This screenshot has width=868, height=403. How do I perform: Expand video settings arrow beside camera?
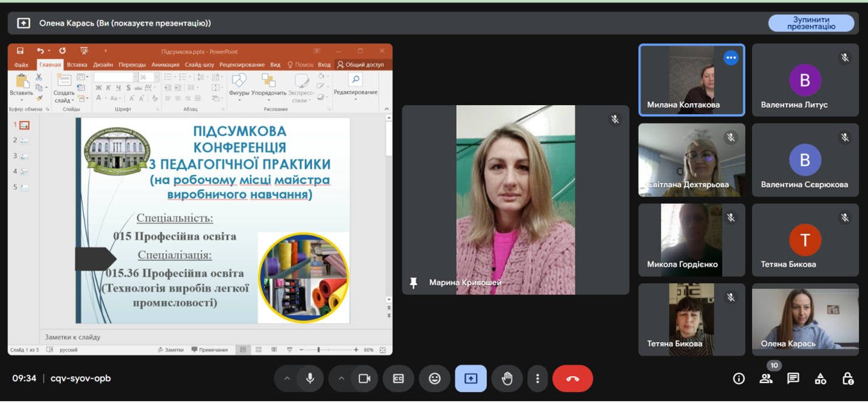[341, 379]
